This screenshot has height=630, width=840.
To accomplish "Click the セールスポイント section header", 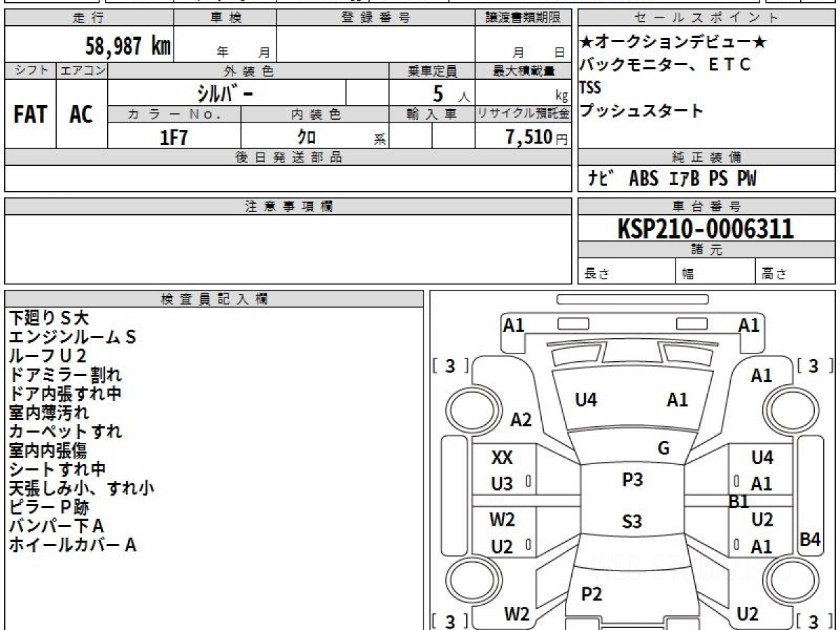I will pyautogui.click(x=706, y=18).
